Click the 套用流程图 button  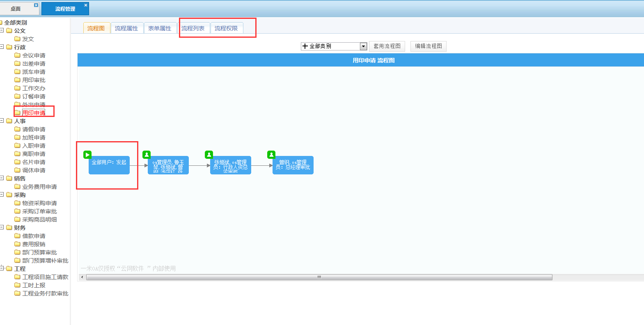[x=387, y=46]
